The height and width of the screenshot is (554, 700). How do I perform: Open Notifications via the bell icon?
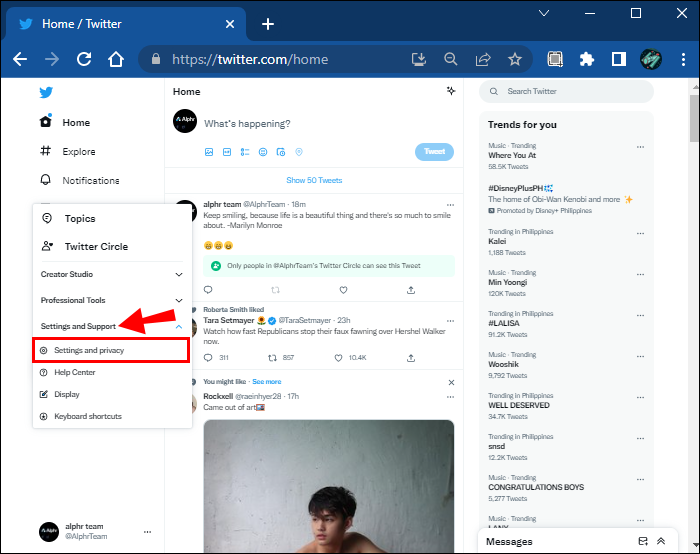point(45,180)
